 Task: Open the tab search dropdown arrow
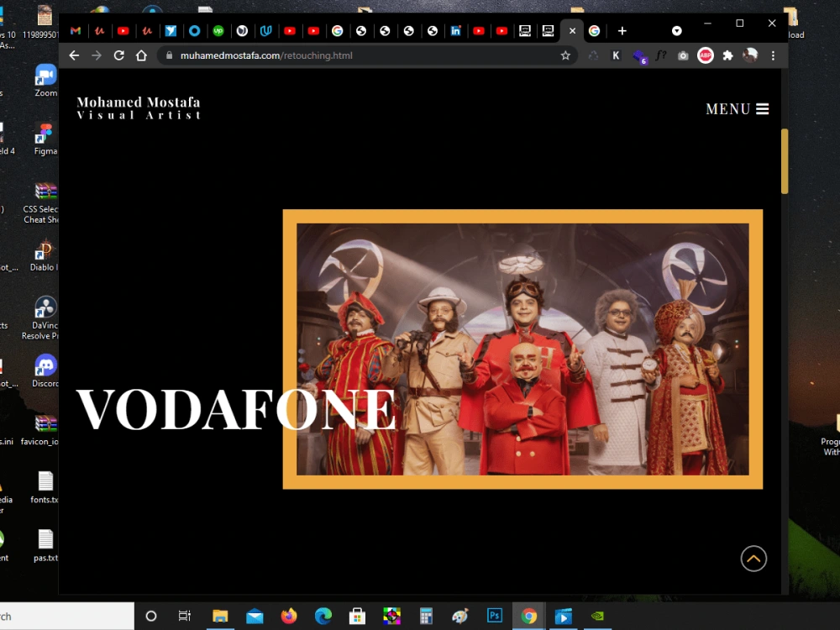coord(676,31)
